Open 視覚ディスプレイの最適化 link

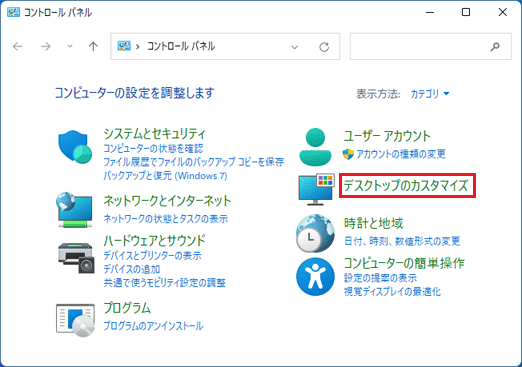[x=392, y=292]
